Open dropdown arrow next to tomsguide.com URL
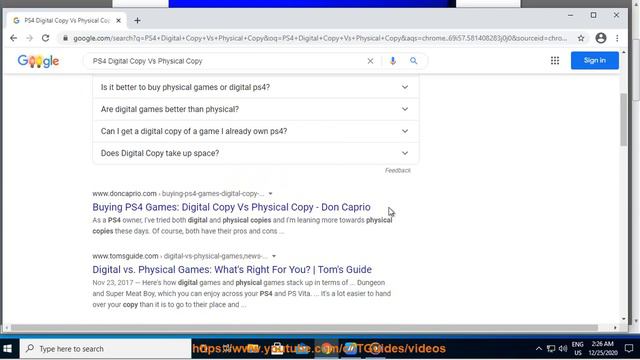Screen dimensions: 640x360 point(274,256)
